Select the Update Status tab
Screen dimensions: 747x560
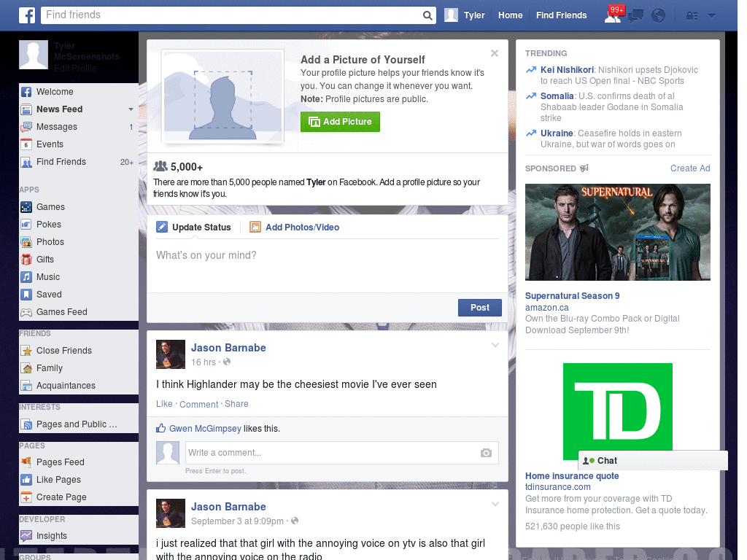coord(193,227)
